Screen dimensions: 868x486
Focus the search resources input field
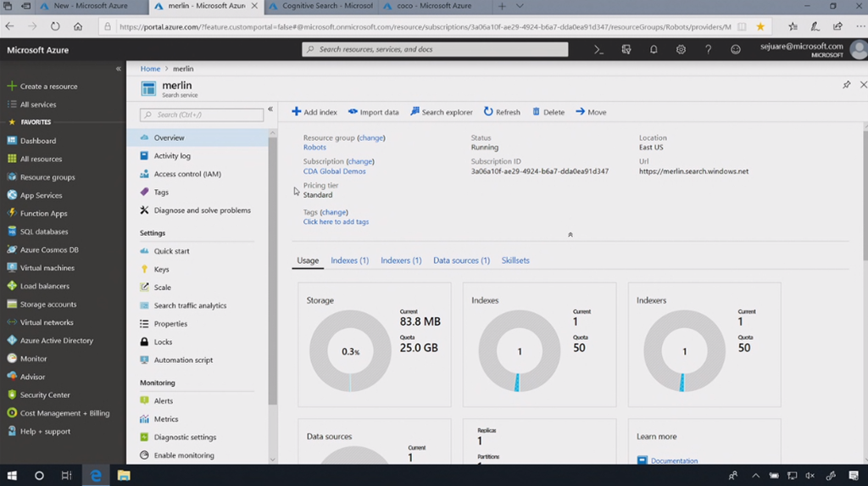(435, 50)
